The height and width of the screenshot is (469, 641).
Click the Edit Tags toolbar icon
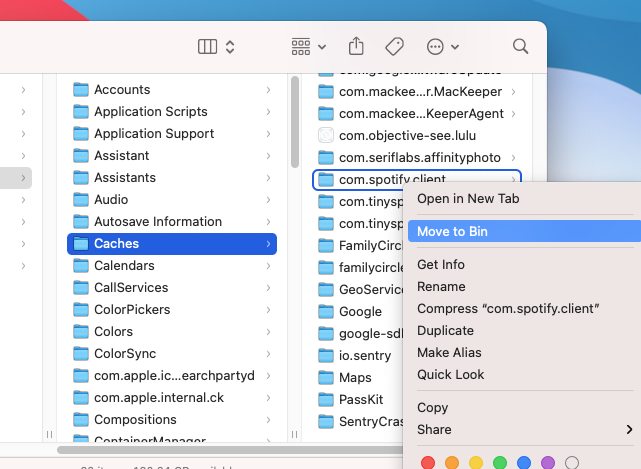[394, 47]
